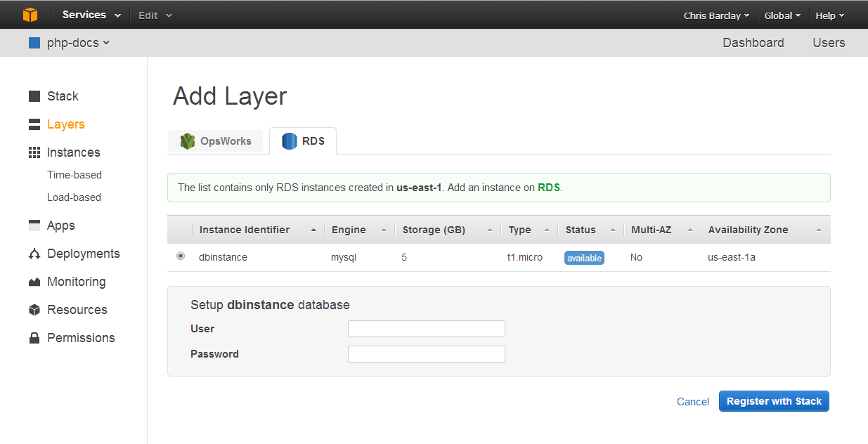Image resolution: width=868 pixels, height=444 pixels.
Task: Select the Resources cube icon
Action: [34, 309]
